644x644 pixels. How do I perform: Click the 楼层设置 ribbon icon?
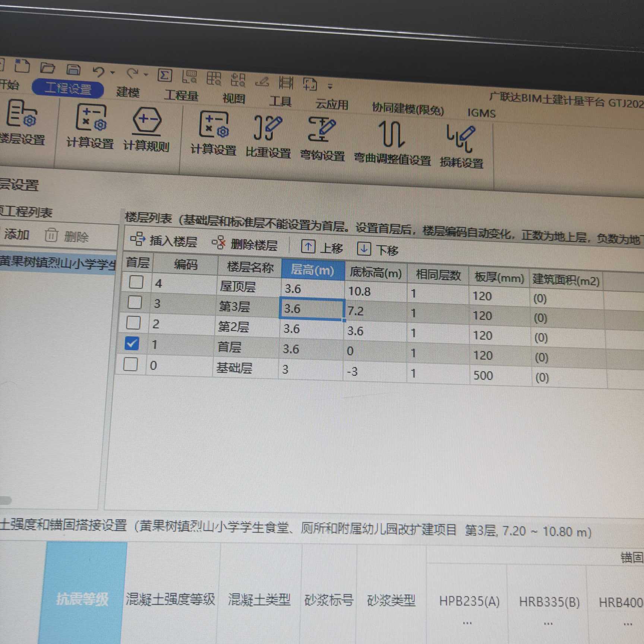coord(22,122)
